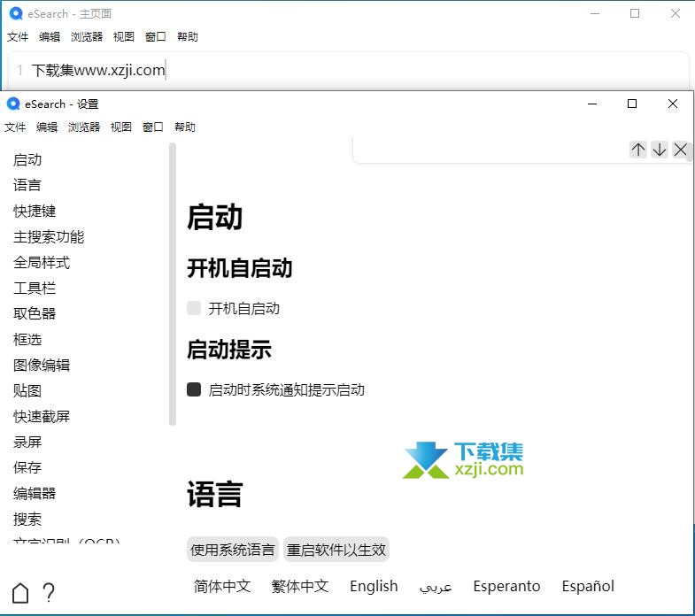695x616 pixels.
Task: Open the 帮助 menu in the main window
Action: coord(188,36)
